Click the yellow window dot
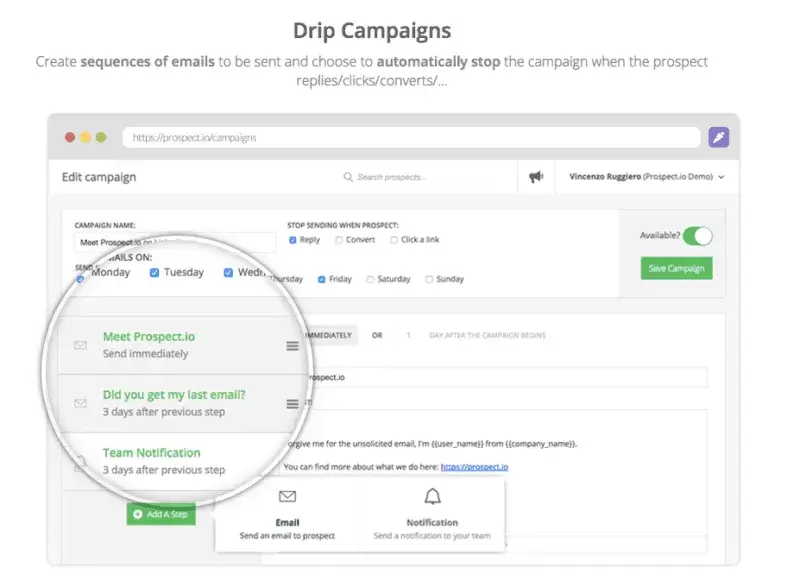 click(x=86, y=137)
